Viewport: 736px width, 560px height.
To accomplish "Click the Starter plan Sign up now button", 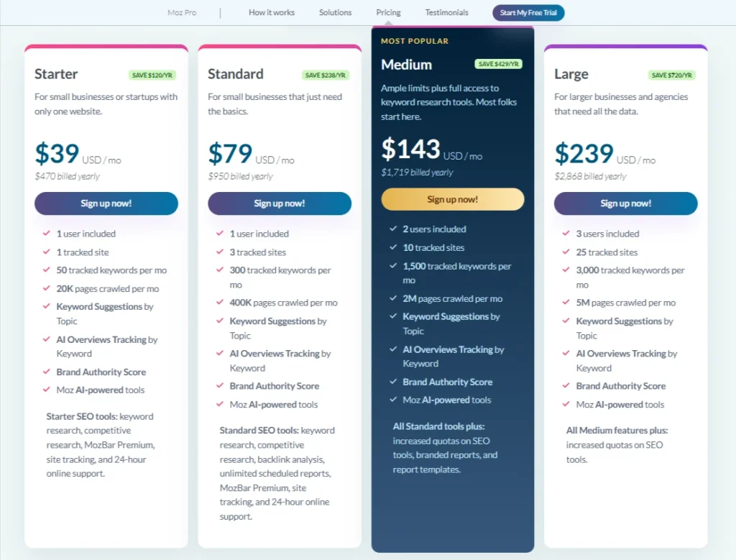I will point(106,203).
